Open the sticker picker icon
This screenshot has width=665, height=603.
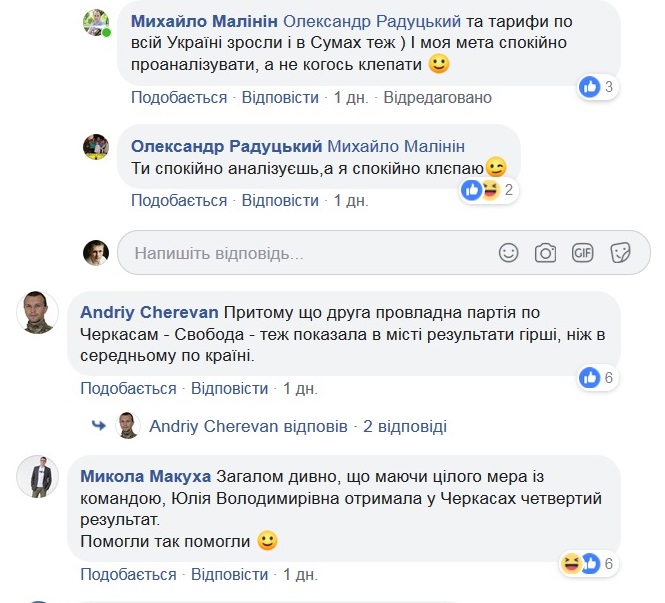click(x=620, y=253)
